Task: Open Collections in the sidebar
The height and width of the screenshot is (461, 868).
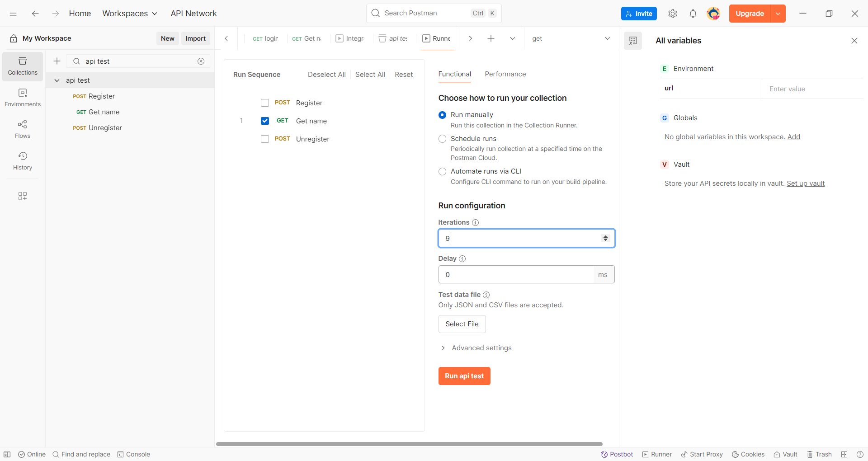Action: [23, 66]
